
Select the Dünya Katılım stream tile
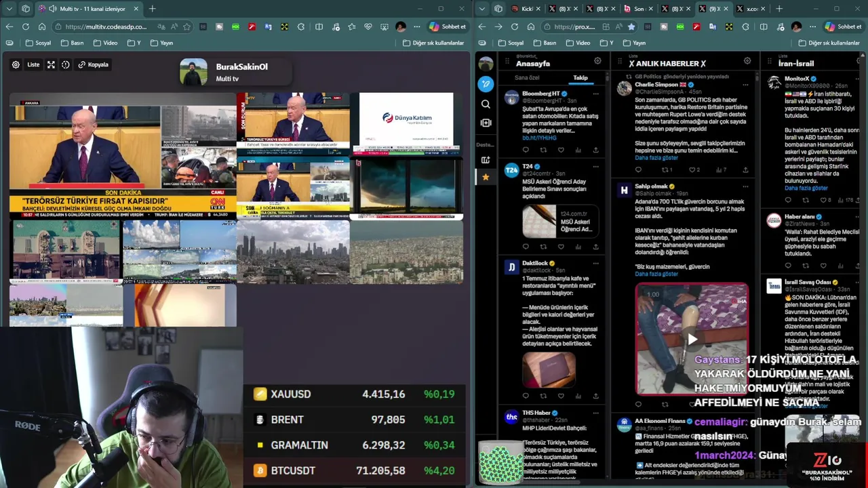406,123
